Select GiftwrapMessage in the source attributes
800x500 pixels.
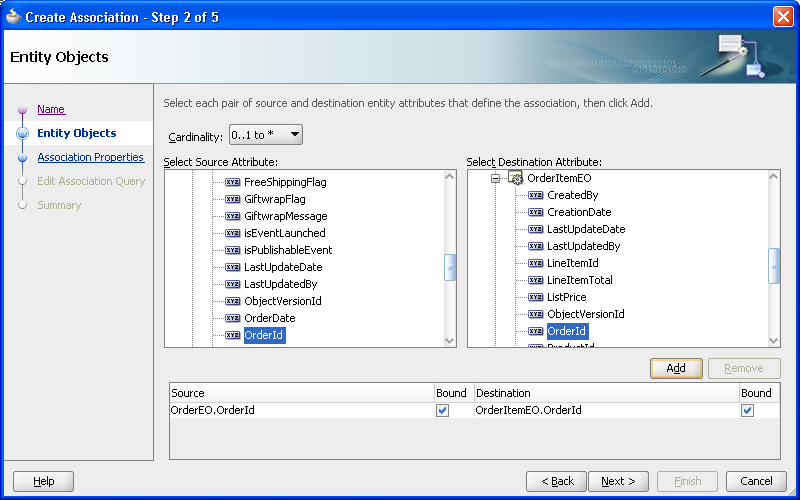pos(286,216)
